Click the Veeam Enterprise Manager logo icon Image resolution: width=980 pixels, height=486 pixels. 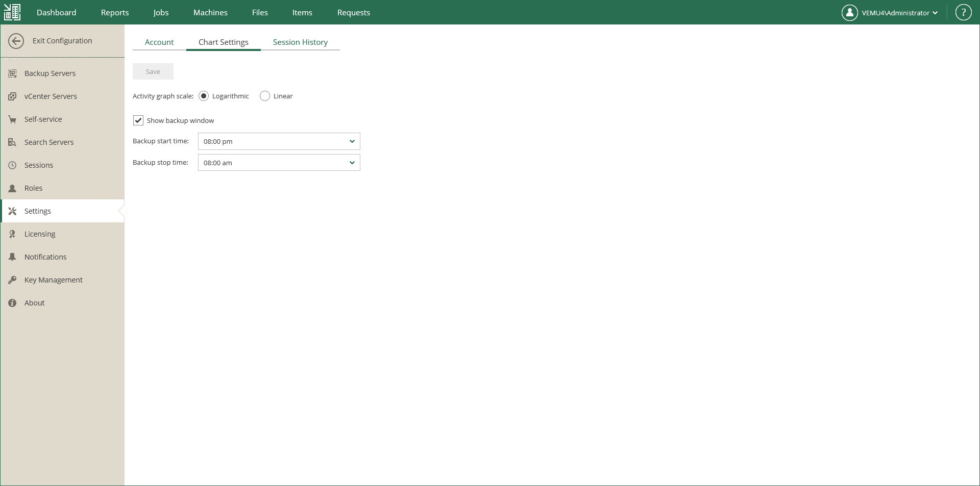point(12,12)
